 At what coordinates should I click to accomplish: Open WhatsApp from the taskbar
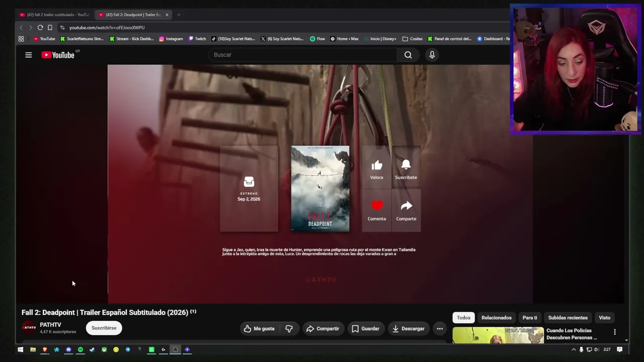tap(151, 349)
